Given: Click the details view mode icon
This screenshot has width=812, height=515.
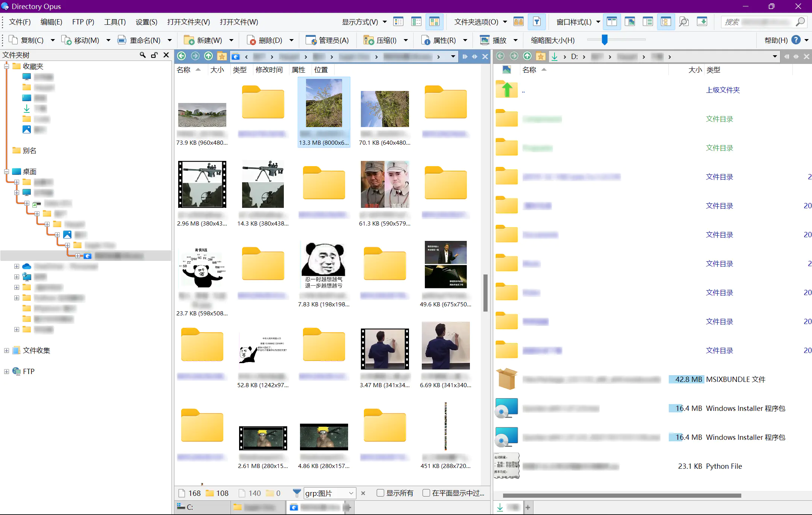Looking at the screenshot, I should coord(398,22).
